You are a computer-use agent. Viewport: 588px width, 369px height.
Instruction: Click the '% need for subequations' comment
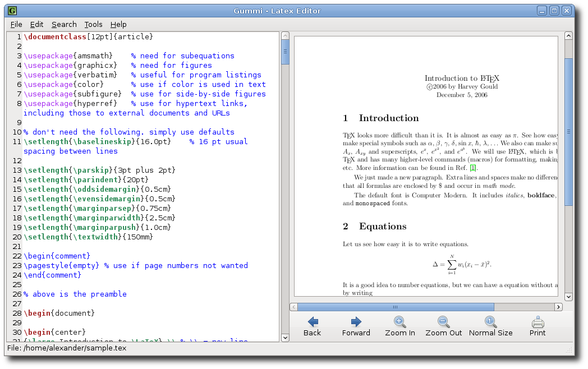tap(182, 56)
